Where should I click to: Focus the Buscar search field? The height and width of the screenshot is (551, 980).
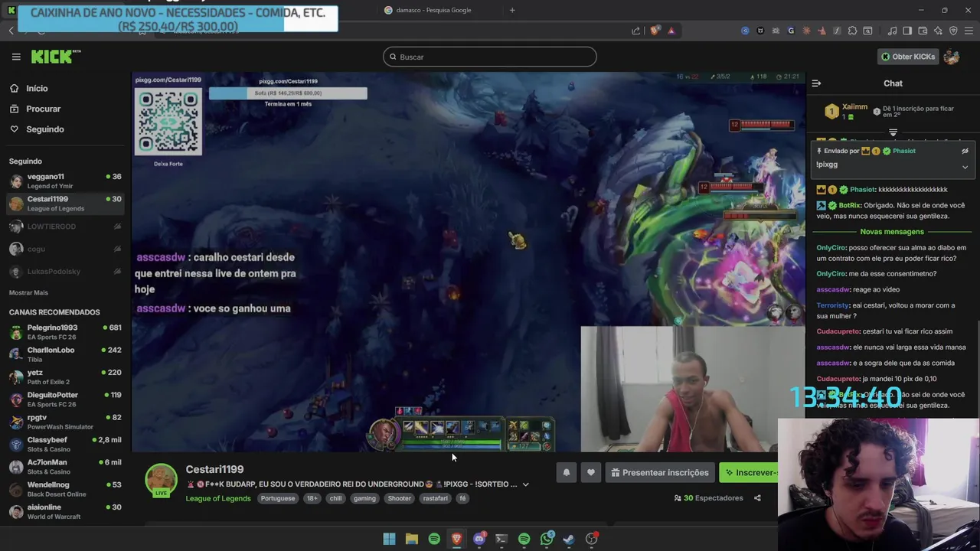click(490, 57)
